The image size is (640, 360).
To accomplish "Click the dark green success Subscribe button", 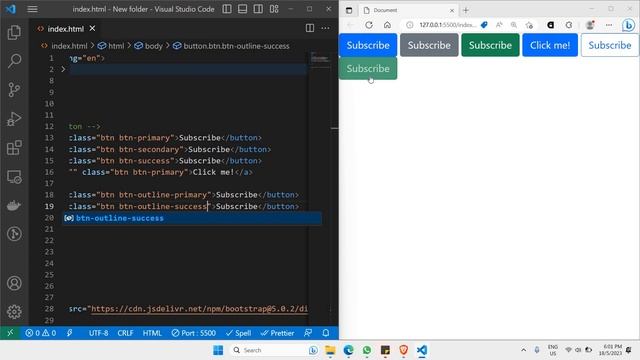I will [490, 45].
